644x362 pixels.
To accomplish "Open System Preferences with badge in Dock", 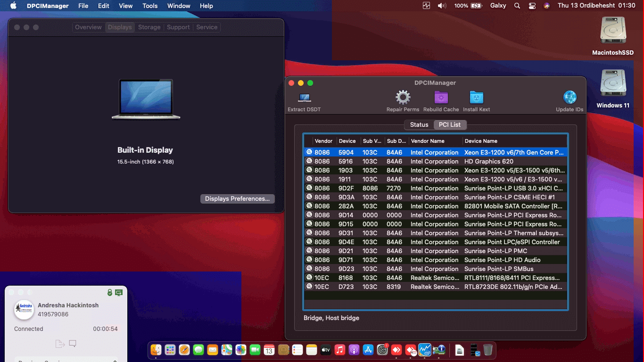I will pyautogui.click(x=382, y=350).
